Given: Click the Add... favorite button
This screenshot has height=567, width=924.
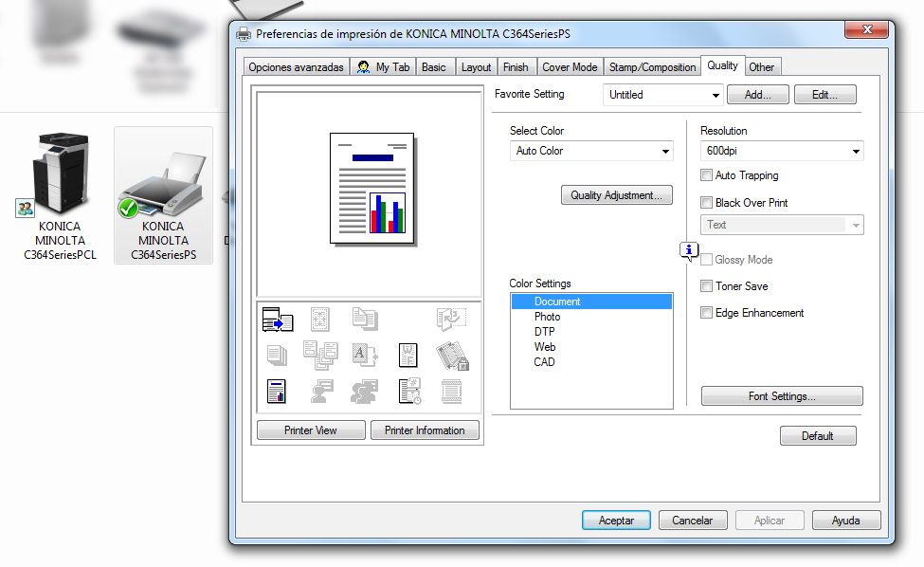Looking at the screenshot, I should point(758,94).
